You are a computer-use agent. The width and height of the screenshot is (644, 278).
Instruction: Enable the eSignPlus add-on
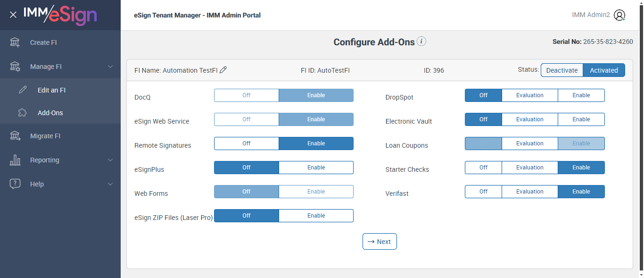click(x=316, y=168)
